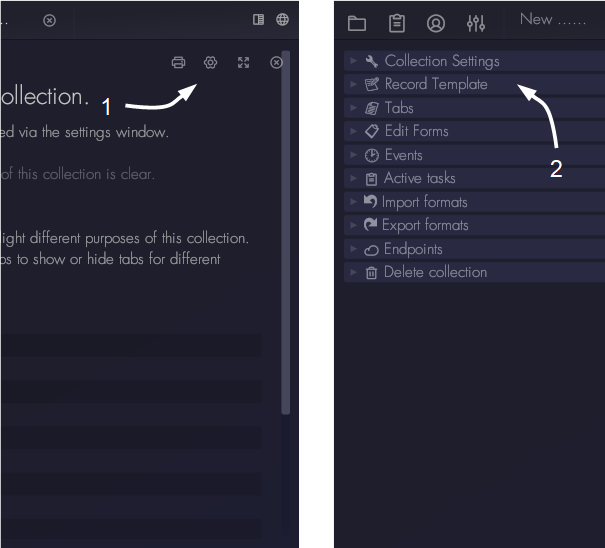Click the Export formats arrow icon
The width and height of the screenshot is (605, 548).
[370, 224]
